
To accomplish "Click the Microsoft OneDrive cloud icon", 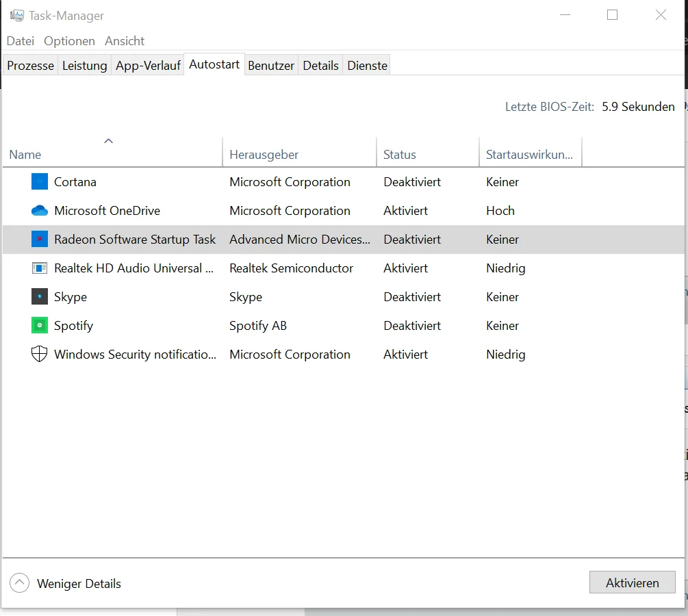I will click(40, 211).
